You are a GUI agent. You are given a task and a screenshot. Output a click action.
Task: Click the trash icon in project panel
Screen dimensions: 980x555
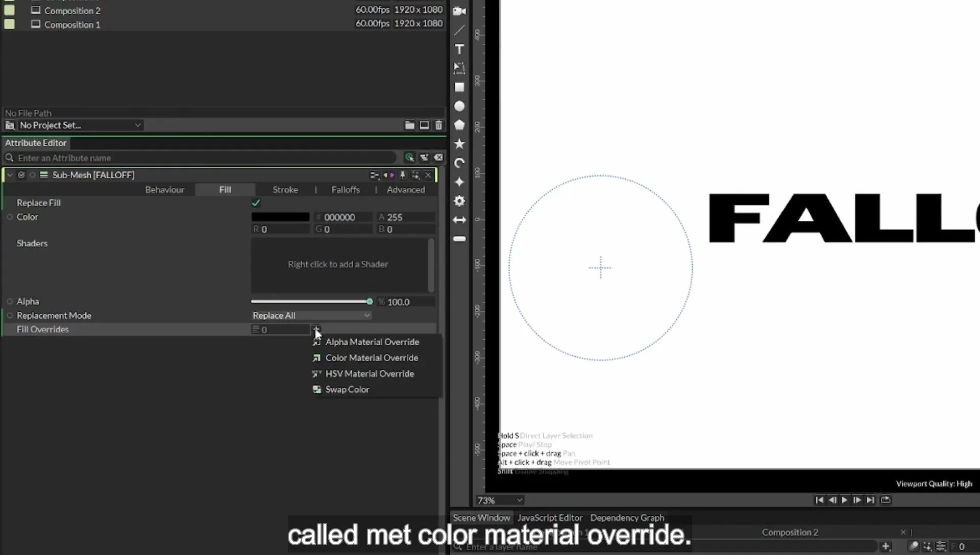[438, 125]
